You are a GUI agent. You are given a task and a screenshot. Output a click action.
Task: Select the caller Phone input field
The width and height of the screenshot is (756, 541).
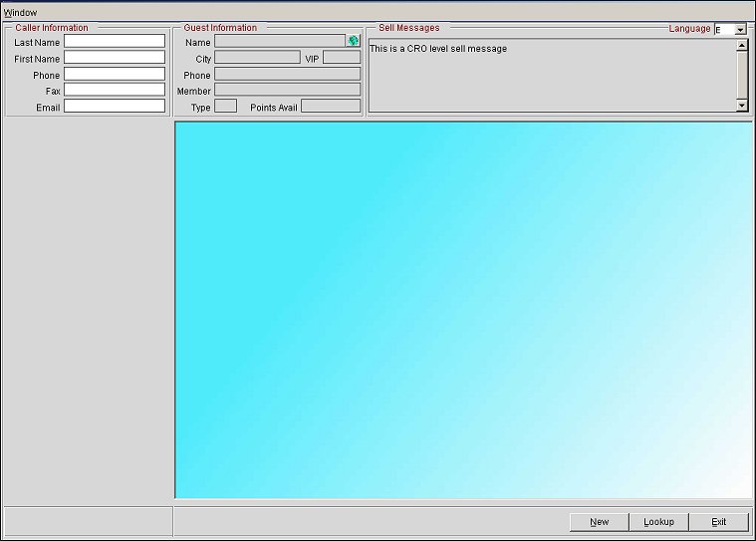[115, 74]
